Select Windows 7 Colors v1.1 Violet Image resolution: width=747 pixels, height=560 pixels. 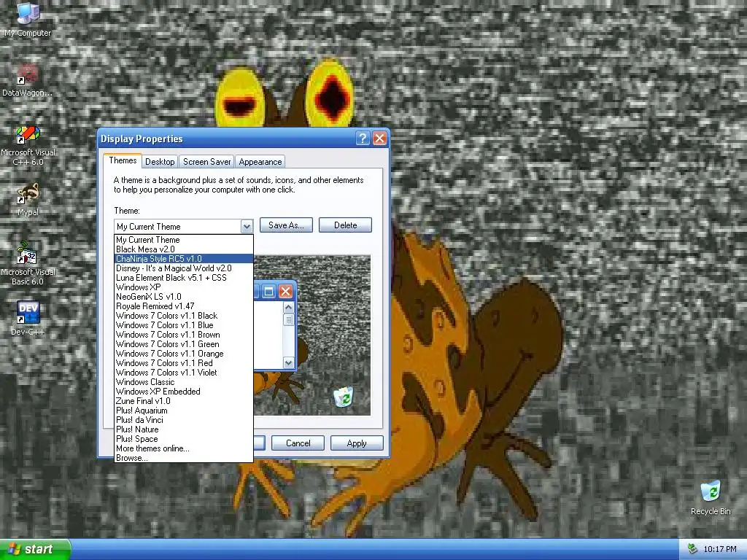183,373
